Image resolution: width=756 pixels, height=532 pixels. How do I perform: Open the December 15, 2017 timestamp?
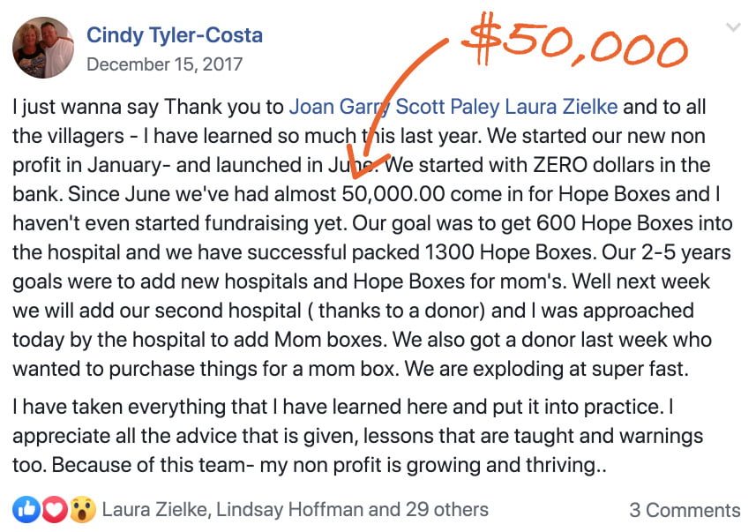click(x=164, y=64)
